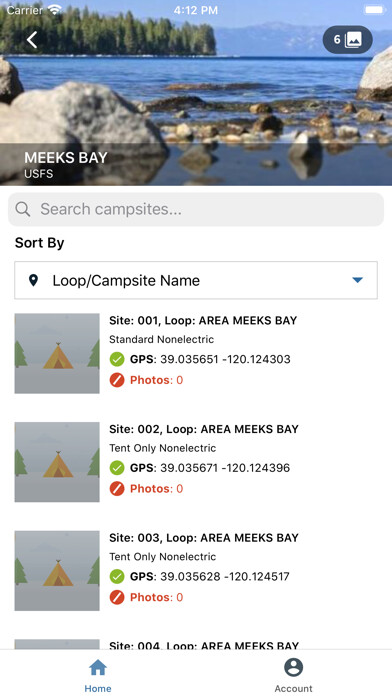Tap the red no-photos icon for Site 002

coord(117,489)
